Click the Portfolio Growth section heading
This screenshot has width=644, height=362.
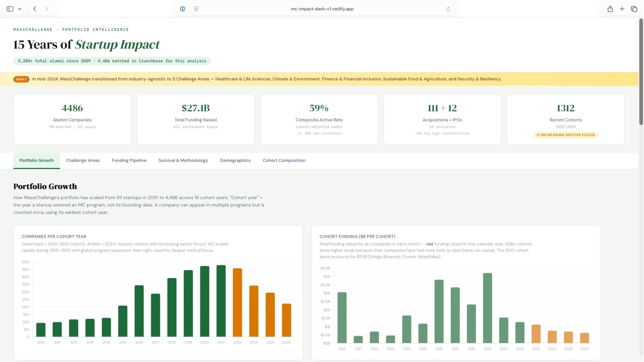tap(45, 186)
